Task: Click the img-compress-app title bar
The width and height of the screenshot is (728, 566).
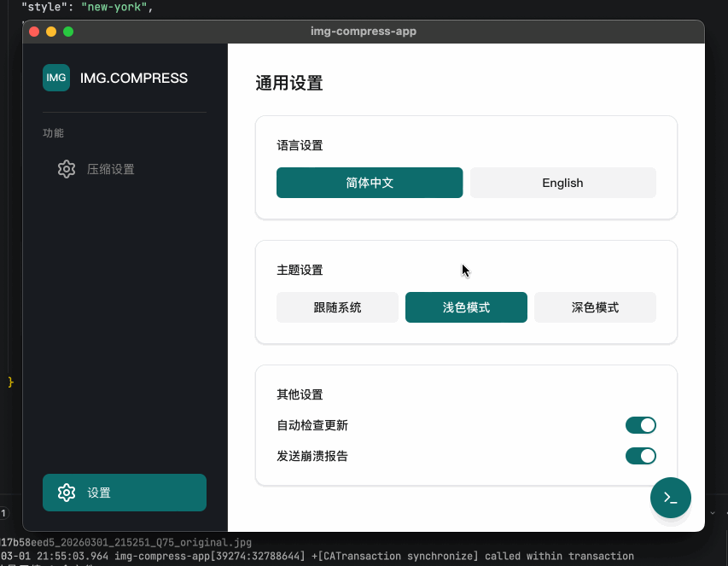Action: coord(364,32)
